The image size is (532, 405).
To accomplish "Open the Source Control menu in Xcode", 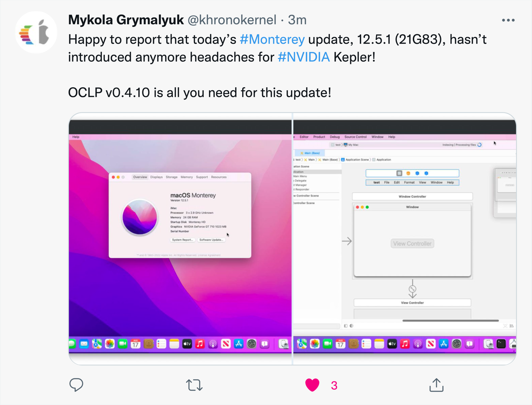I will click(355, 137).
